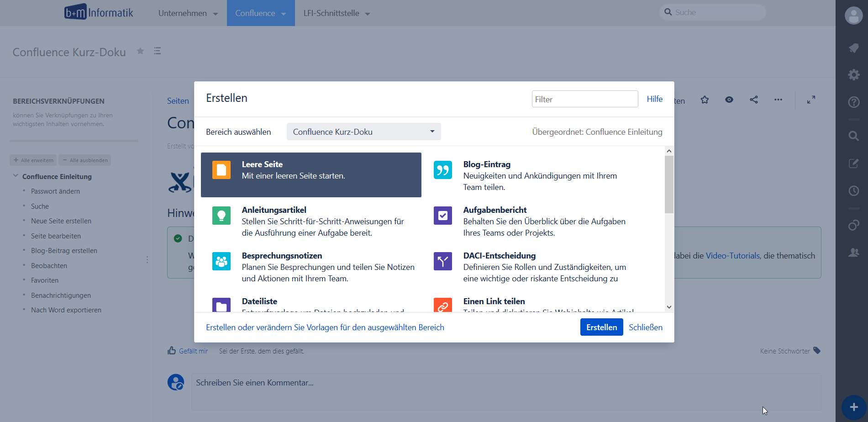
Task: Open help question mark in sidebar
Action: tap(853, 102)
